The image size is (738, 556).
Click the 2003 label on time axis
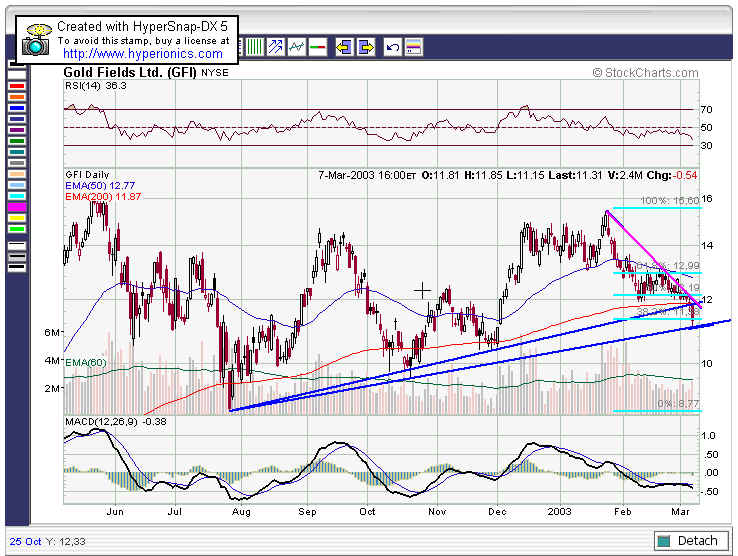coord(559,512)
